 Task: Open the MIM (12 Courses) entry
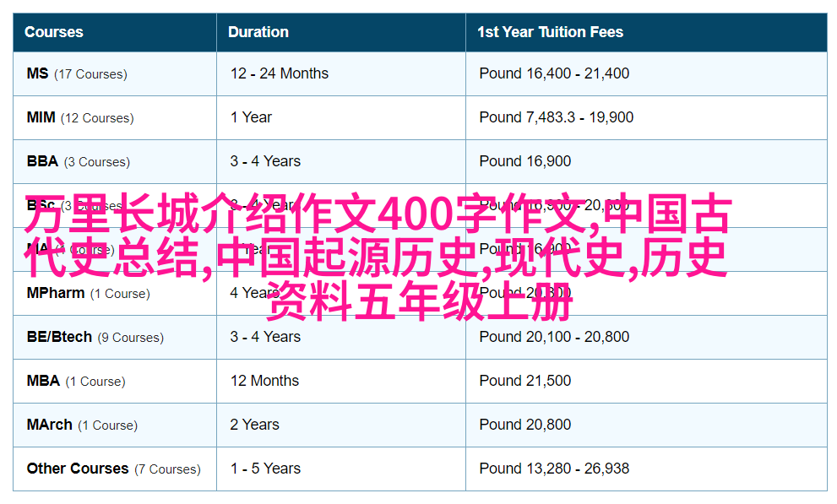point(79,117)
